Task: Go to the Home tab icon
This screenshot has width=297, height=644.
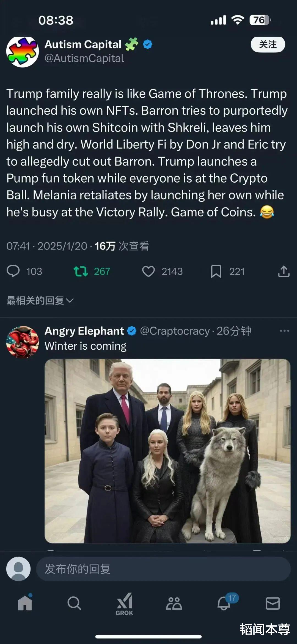Action: 25,603
